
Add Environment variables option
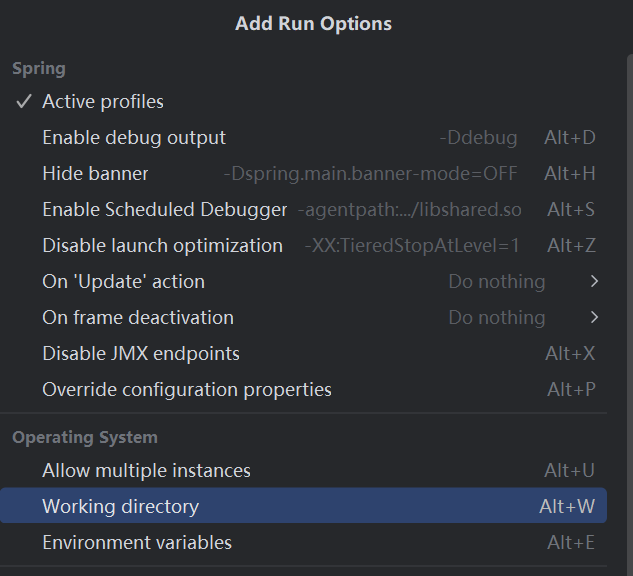click(137, 543)
